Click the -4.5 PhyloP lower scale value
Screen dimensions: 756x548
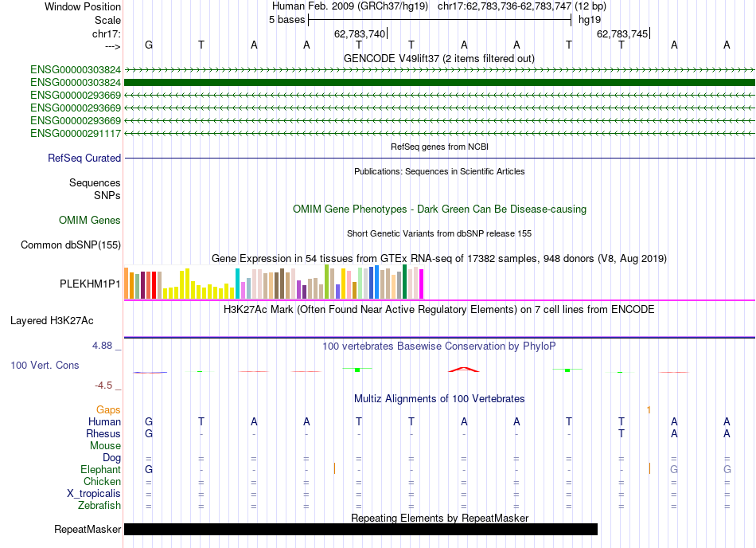(x=103, y=386)
